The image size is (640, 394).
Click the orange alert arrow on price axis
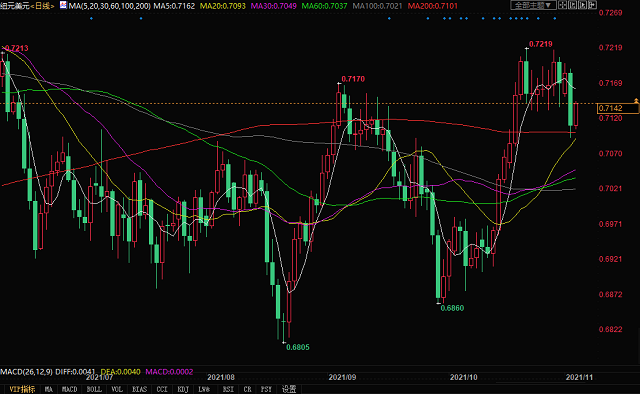[x=636, y=100]
